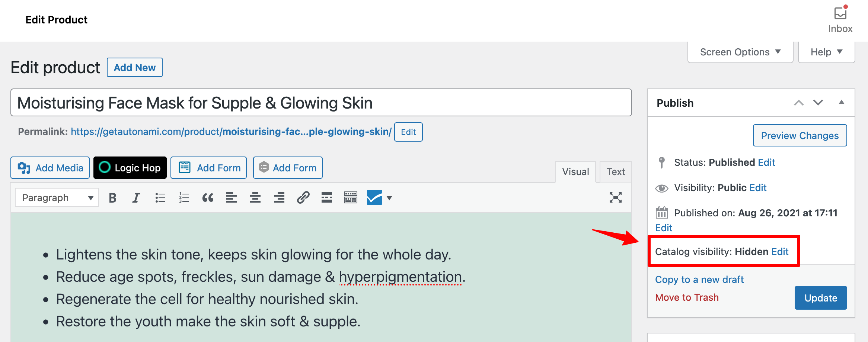
Task: Expand the Screen Options panel
Action: click(740, 52)
